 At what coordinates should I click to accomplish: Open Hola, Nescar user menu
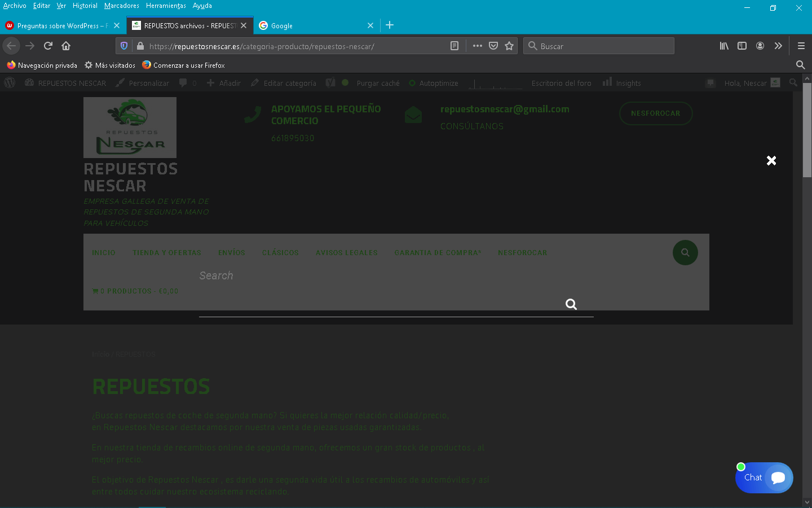(752, 83)
